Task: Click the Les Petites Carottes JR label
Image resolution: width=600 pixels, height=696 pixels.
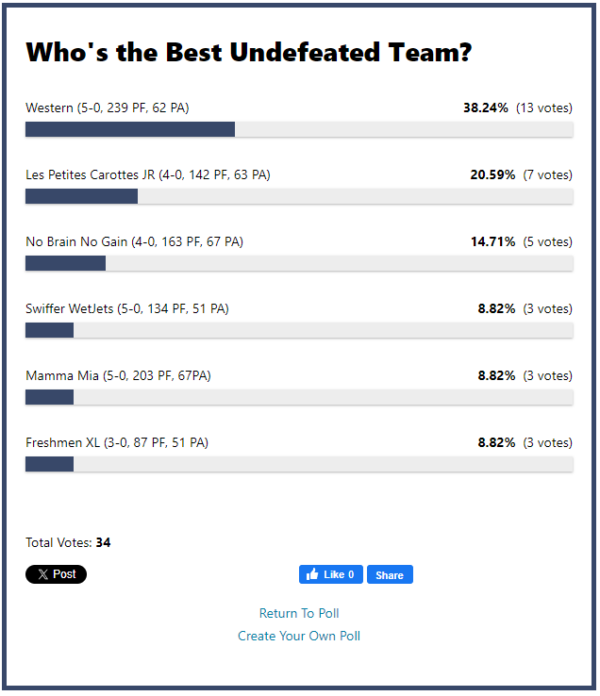Action: point(148,175)
